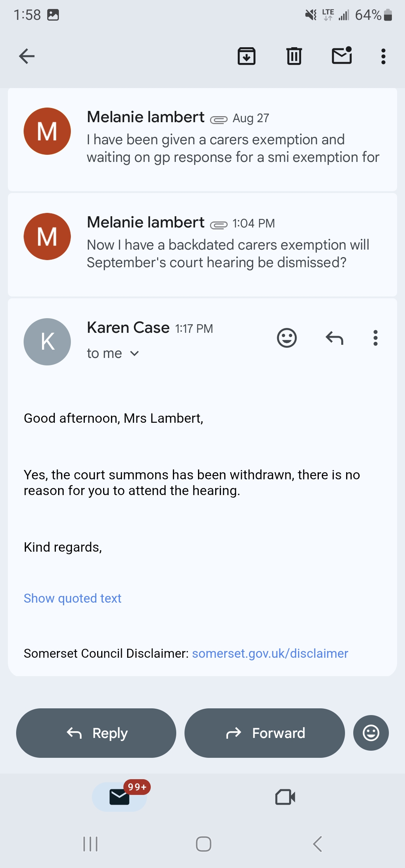The image size is (405, 868).
Task: Expand the 'to me' recipient details
Action: pos(113,353)
